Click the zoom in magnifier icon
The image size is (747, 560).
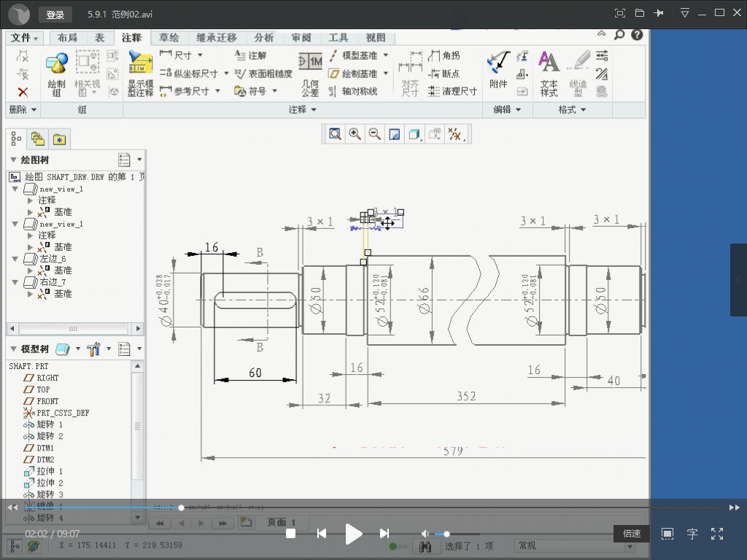tap(355, 134)
